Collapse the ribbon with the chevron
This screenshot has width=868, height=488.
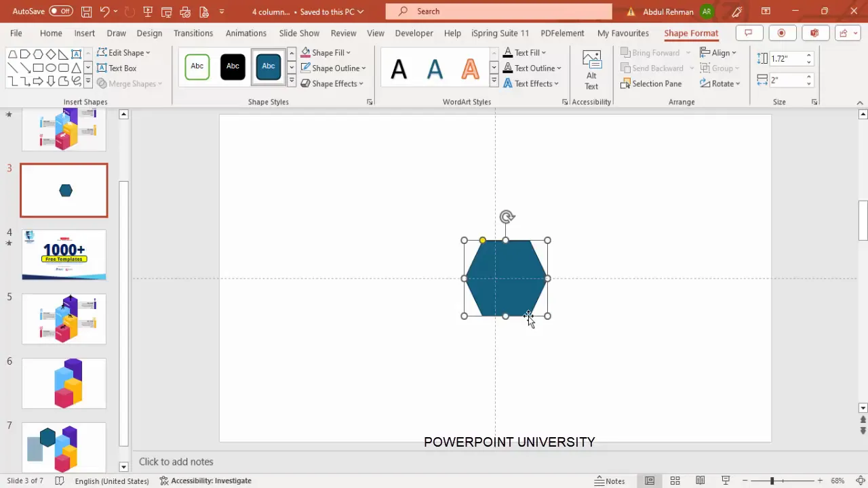(861, 102)
